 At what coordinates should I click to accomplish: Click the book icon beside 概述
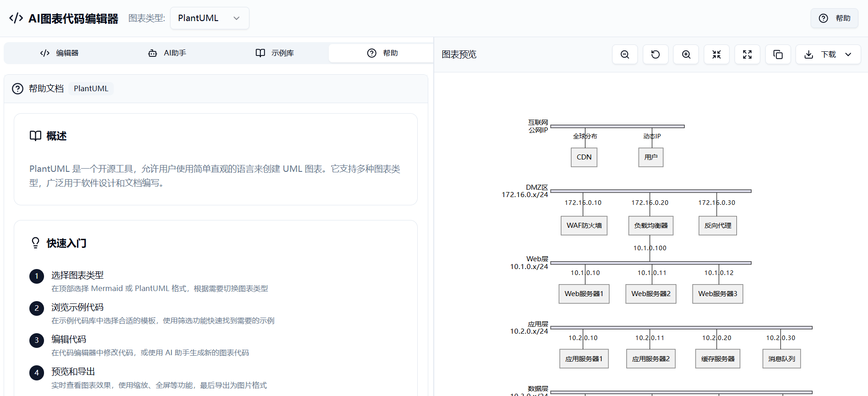point(35,136)
